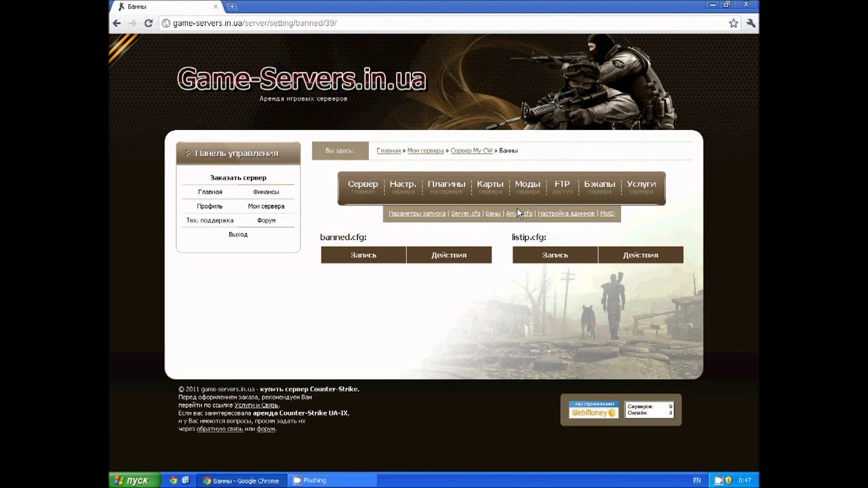This screenshot has width=868, height=488.
Task: Click the security shield tray icon
Action: coord(729,481)
